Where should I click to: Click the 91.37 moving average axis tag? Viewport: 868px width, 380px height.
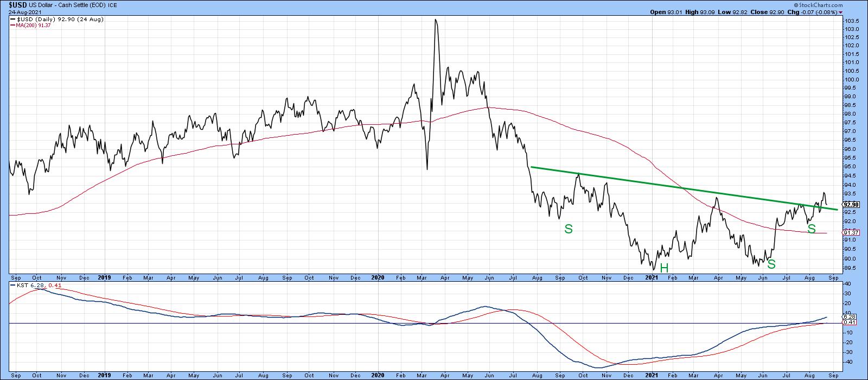(850, 233)
